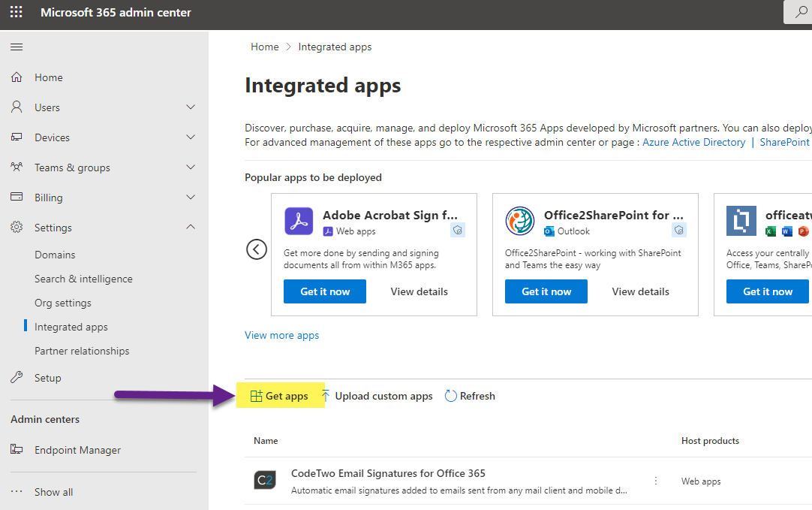Select Integrated apps in sidebar

coord(71,327)
